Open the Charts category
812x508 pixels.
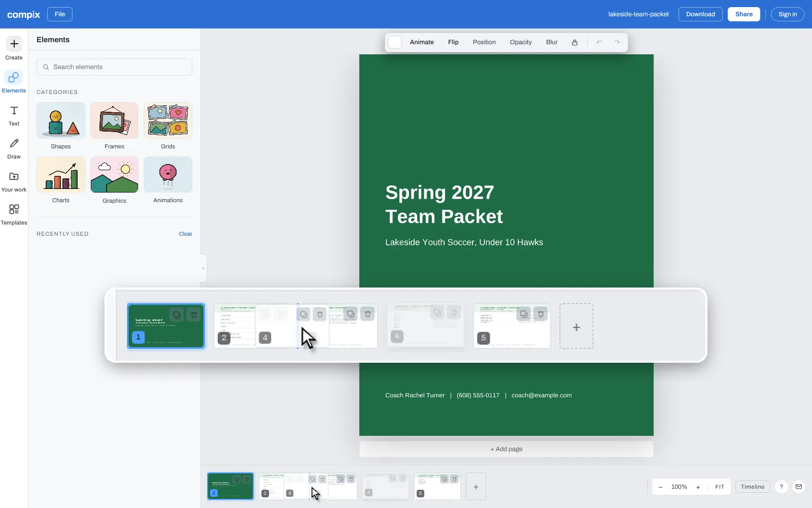click(61, 180)
